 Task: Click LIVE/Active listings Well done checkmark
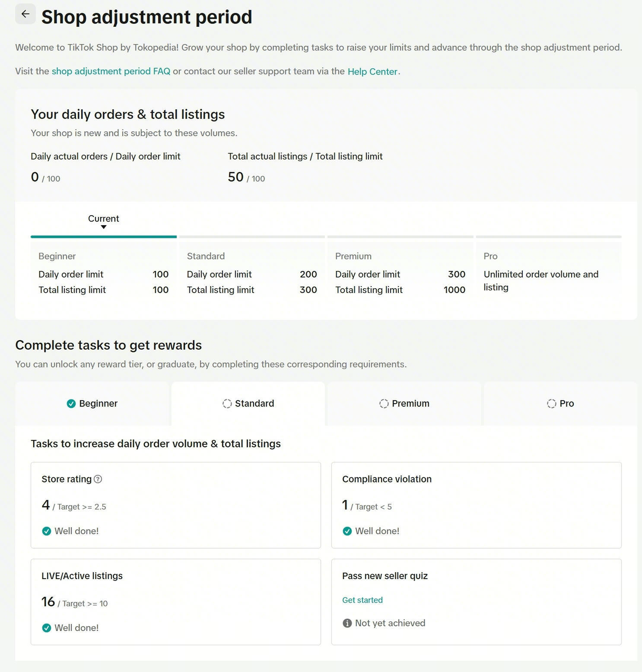[x=47, y=628]
